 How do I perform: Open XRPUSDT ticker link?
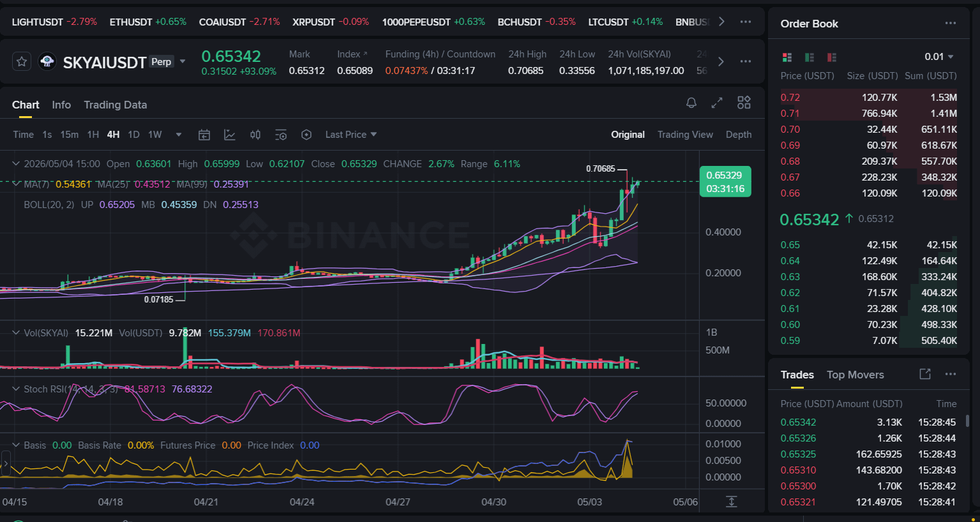click(x=331, y=22)
